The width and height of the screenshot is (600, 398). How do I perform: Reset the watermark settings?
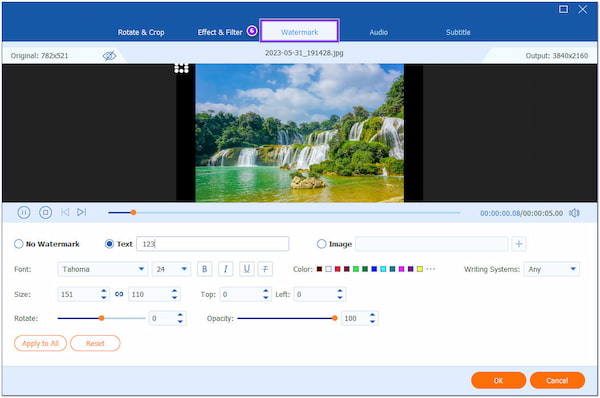tap(95, 343)
